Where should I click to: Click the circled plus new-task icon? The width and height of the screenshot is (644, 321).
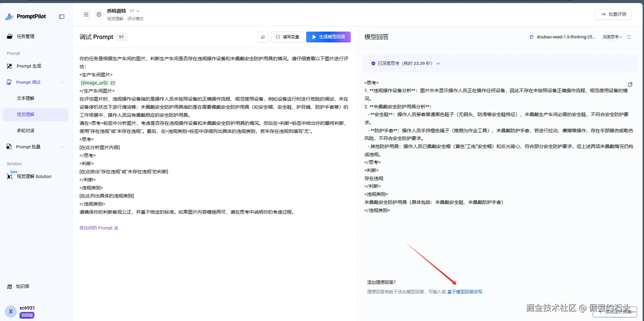[x=99, y=14]
